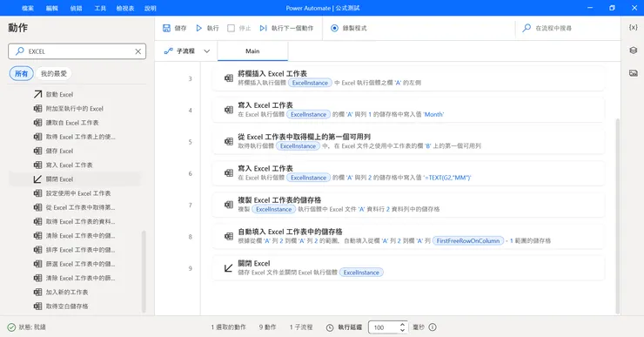Click the 狀態: 就緒 status icon
The height and width of the screenshot is (337, 644).
11,327
